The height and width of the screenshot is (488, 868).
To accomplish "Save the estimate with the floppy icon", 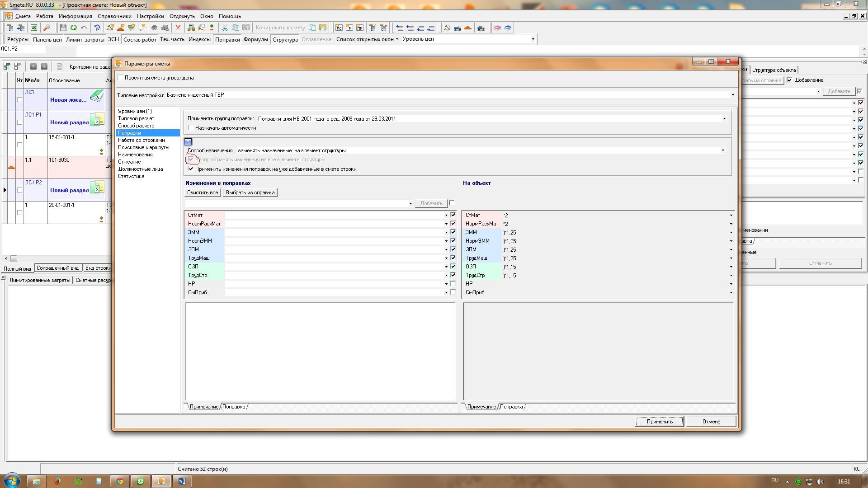I will [x=63, y=28].
